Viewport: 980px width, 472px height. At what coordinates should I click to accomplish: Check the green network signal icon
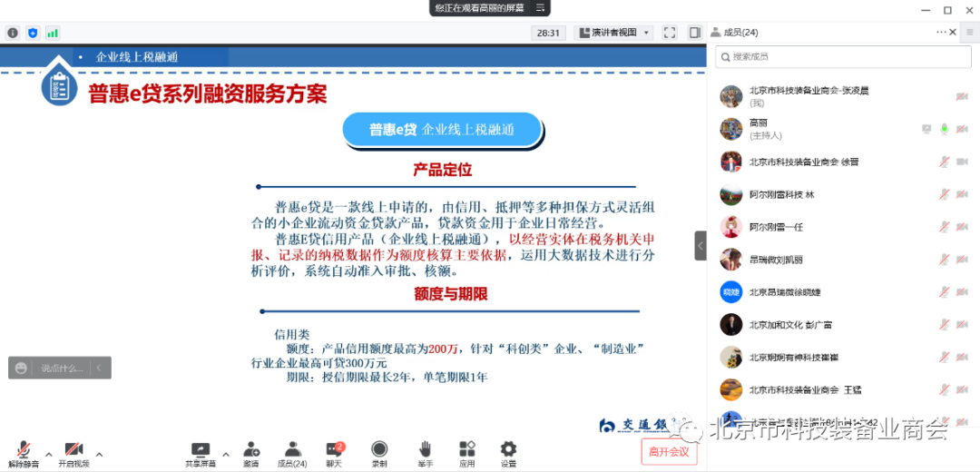[x=53, y=33]
